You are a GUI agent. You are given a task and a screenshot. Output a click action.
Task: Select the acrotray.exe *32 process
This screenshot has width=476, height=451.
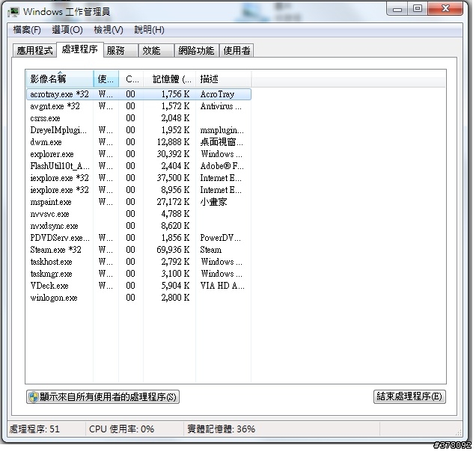138,94
